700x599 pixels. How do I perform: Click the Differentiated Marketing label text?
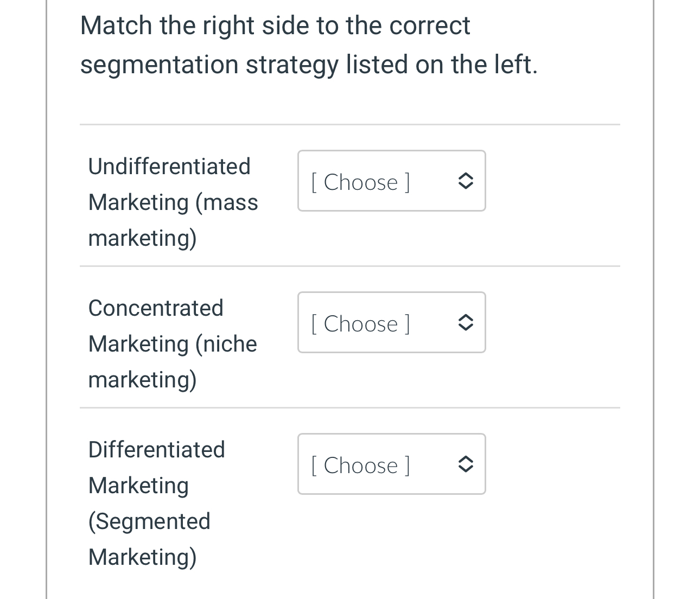pos(156,449)
